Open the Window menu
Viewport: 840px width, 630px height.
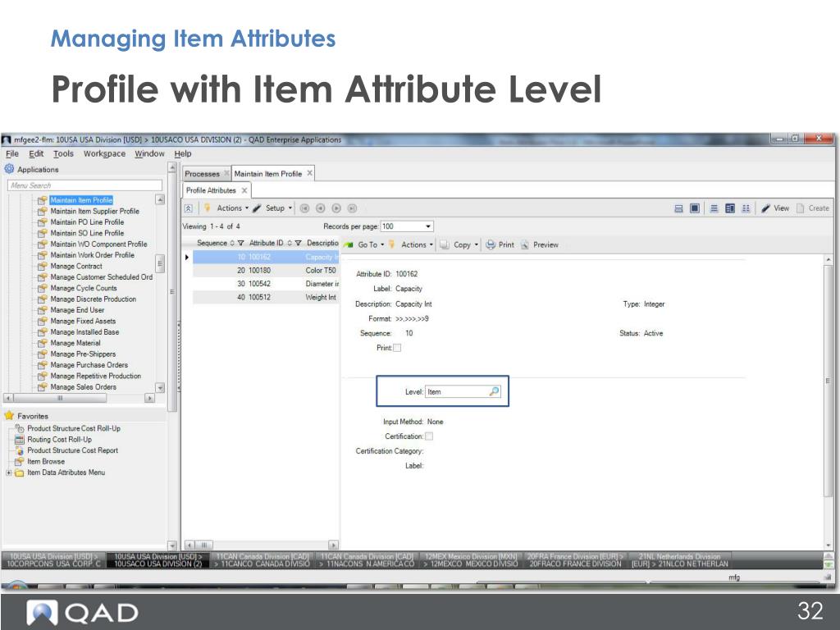click(149, 153)
